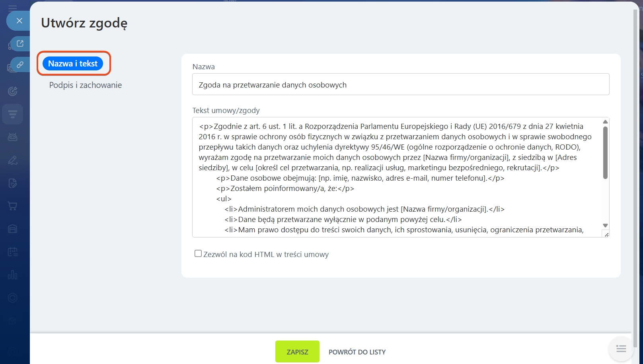This screenshot has width=643, height=364.
Task: Switch to 'Podpis i zachowanie' section
Action: [x=86, y=85]
